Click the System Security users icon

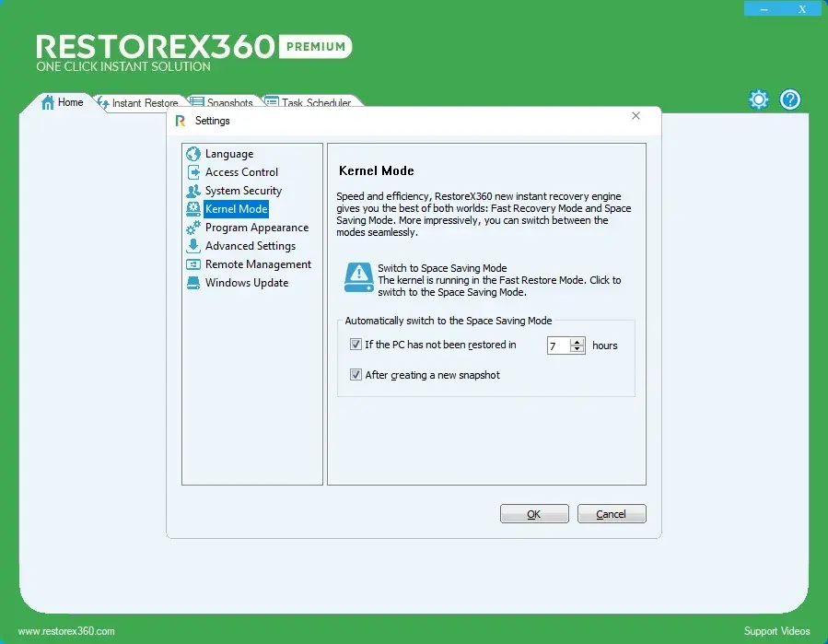(193, 191)
